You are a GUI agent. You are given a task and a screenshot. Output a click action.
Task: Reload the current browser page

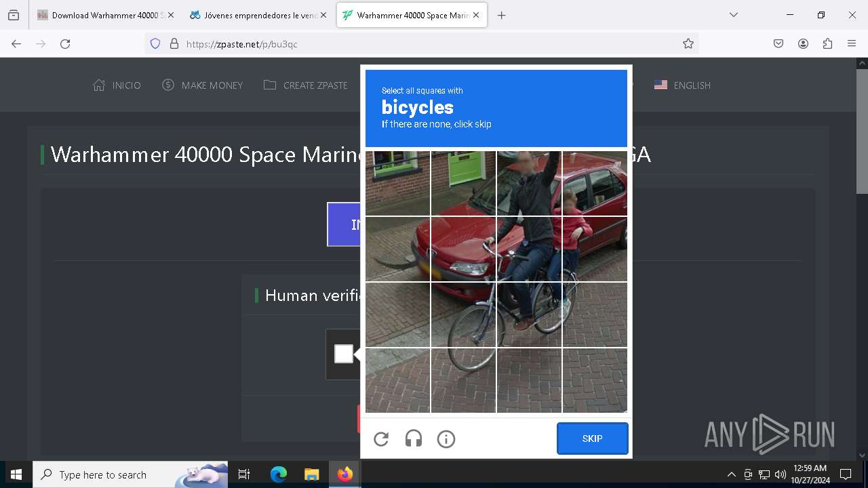pyautogui.click(x=65, y=43)
